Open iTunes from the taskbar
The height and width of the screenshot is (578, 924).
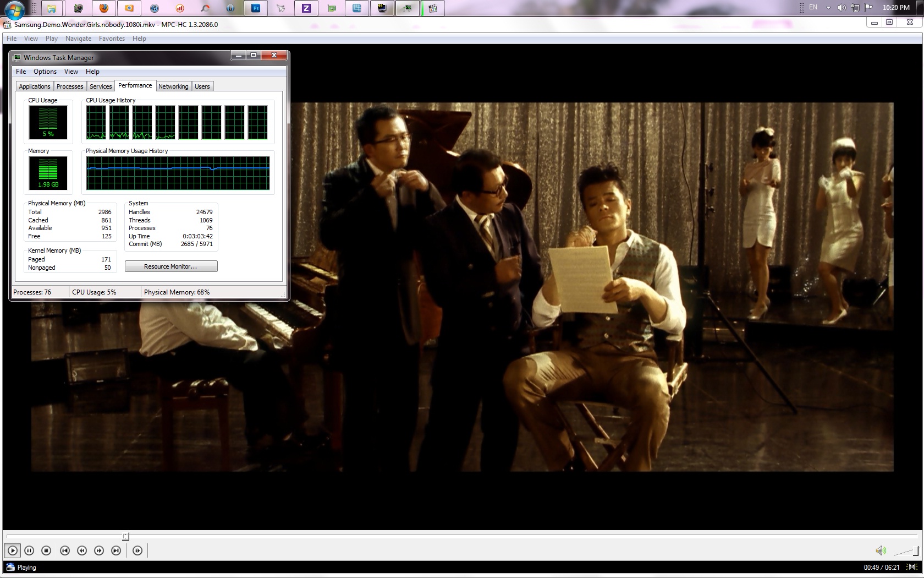[x=155, y=8]
